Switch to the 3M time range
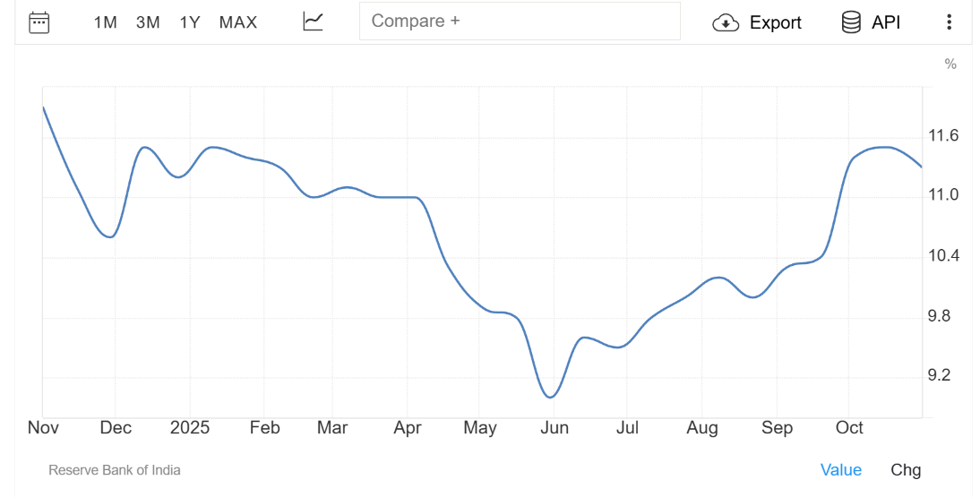The image size is (980, 497). [x=148, y=22]
